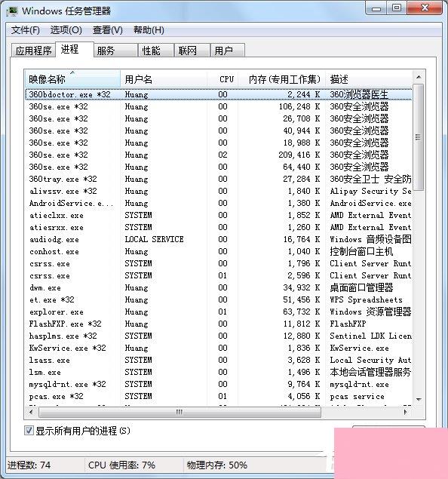Minimize the Task Manager window

pyautogui.click(x=376, y=8)
